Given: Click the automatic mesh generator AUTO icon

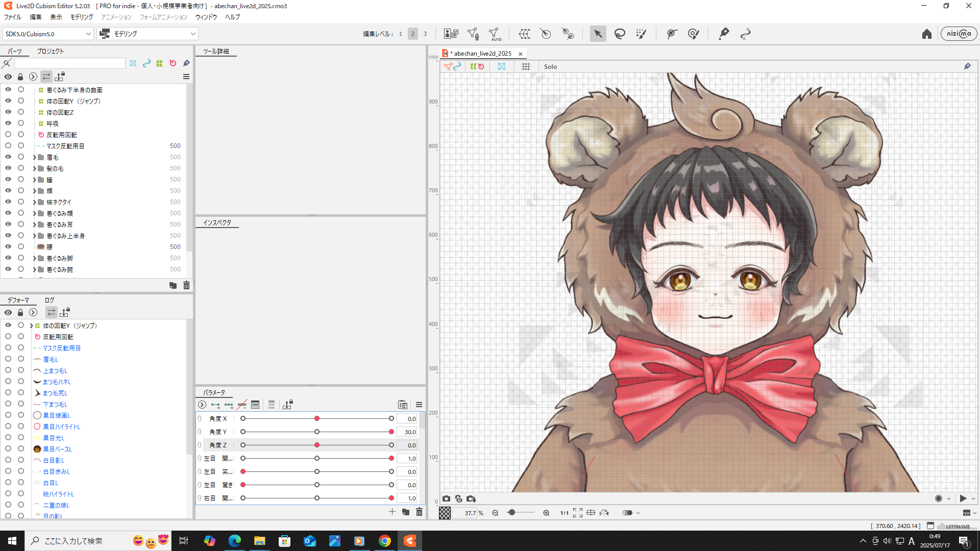Looking at the screenshot, I should point(494,34).
